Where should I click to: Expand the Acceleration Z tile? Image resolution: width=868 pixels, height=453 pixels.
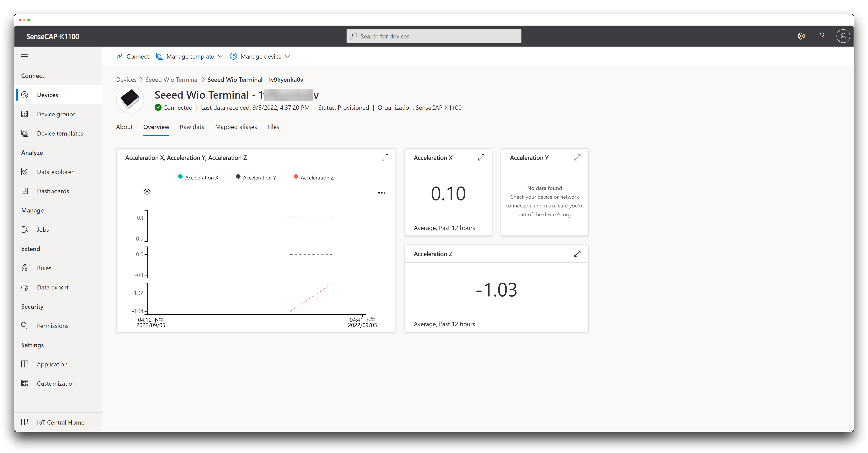click(577, 253)
